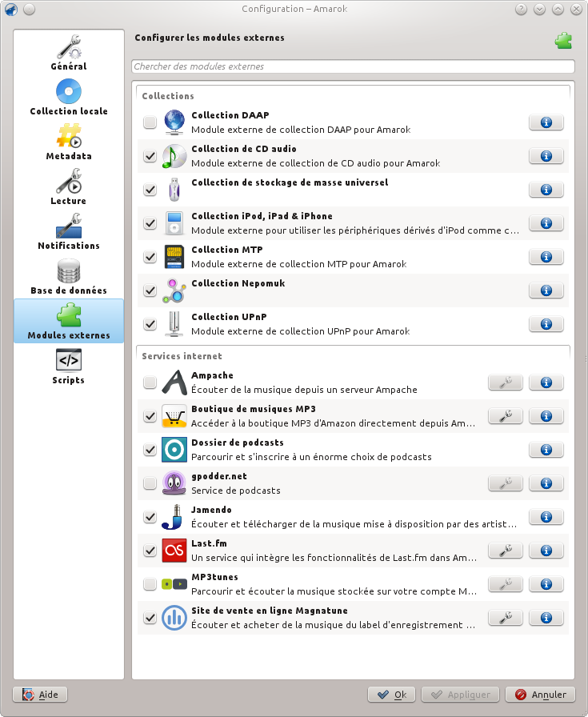Disable Collection de CD audio checkbox
Screen dimensions: 588x717
coord(150,156)
